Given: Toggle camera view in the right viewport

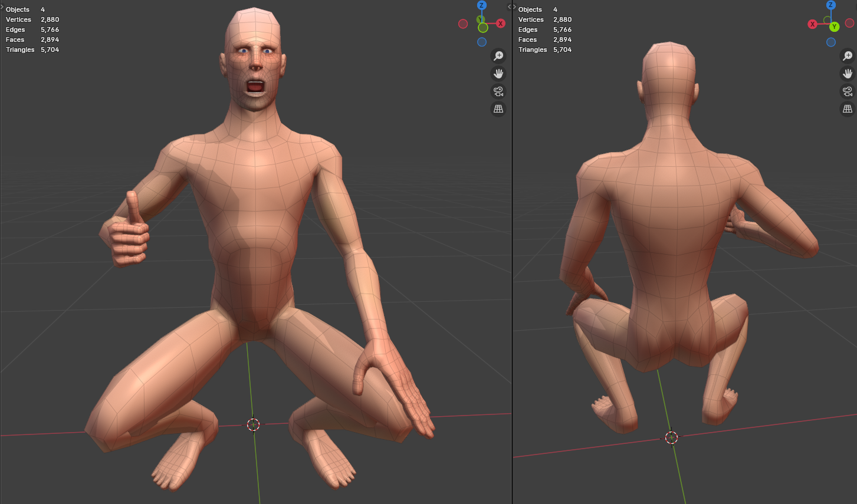Looking at the screenshot, I should (x=848, y=91).
